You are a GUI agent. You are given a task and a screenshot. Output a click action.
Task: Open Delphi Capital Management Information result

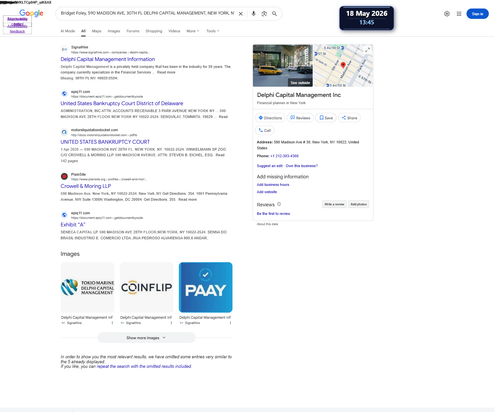pyautogui.click(x=108, y=59)
